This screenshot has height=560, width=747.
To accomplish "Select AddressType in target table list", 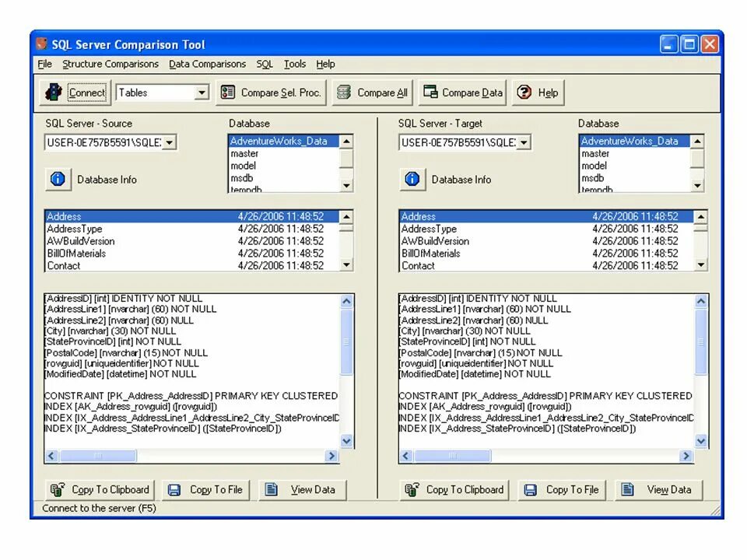I will click(x=546, y=229).
